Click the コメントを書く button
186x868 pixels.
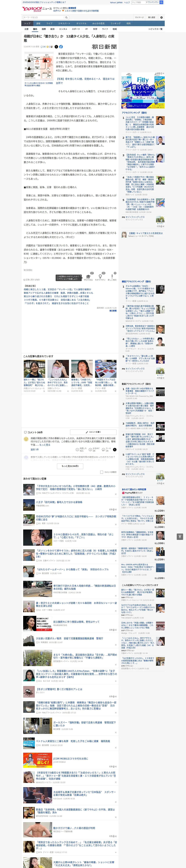(x=93, y=432)
